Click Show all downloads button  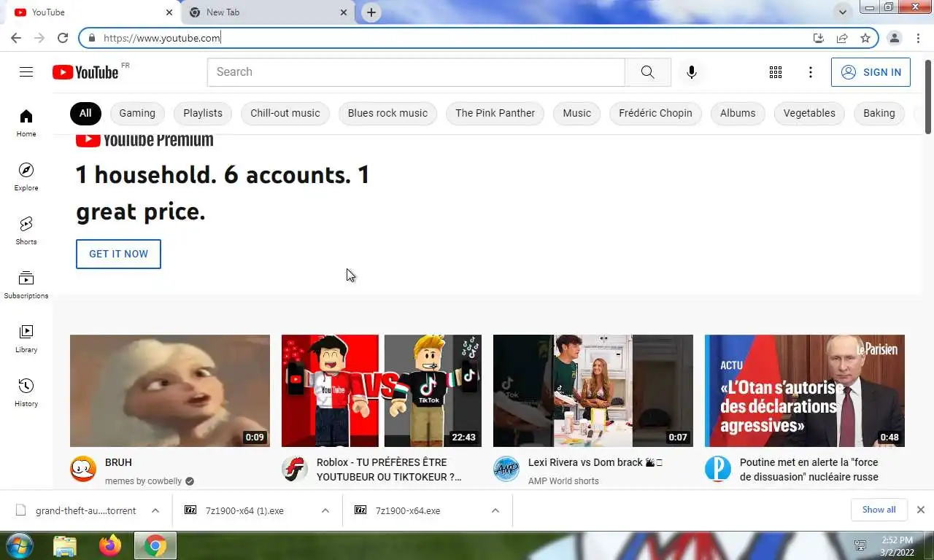tap(879, 510)
